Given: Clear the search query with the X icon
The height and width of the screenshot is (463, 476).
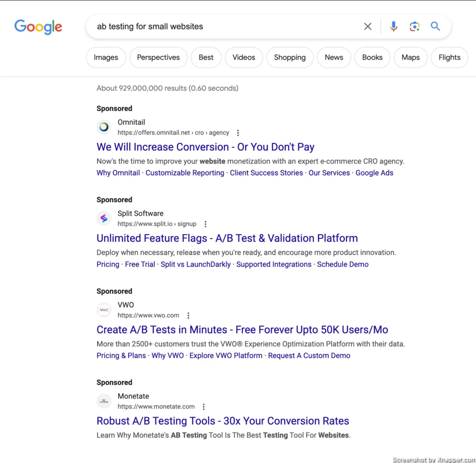Looking at the screenshot, I should coord(368,26).
